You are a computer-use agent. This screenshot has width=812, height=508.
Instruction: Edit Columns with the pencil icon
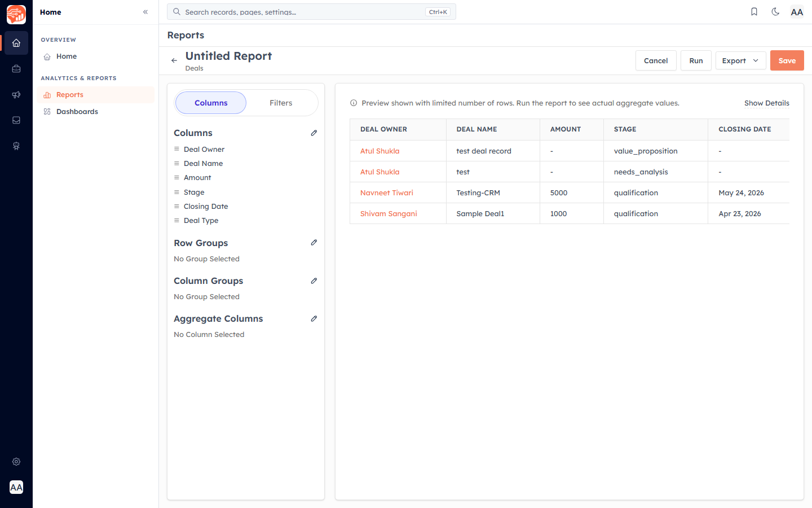314,133
